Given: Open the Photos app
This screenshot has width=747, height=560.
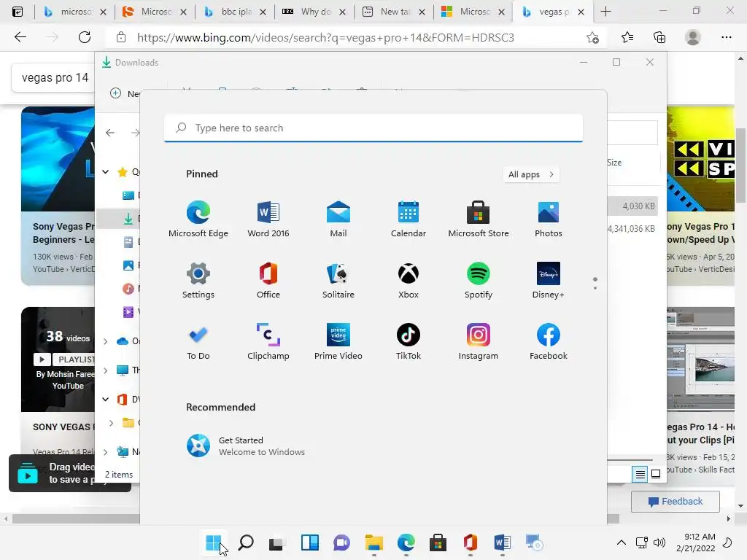Looking at the screenshot, I should (x=549, y=219).
